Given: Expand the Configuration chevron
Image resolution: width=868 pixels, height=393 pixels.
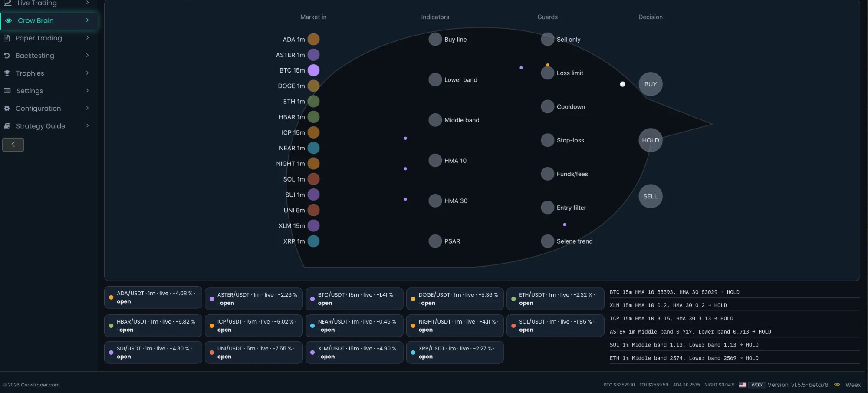Looking at the screenshot, I should [x=87, y=109].
